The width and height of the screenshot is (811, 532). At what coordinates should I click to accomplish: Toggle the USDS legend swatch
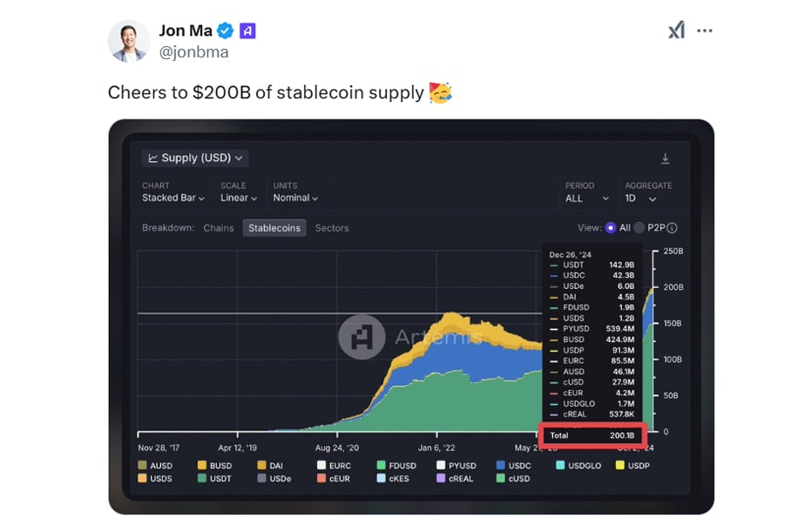click(142, 478)
